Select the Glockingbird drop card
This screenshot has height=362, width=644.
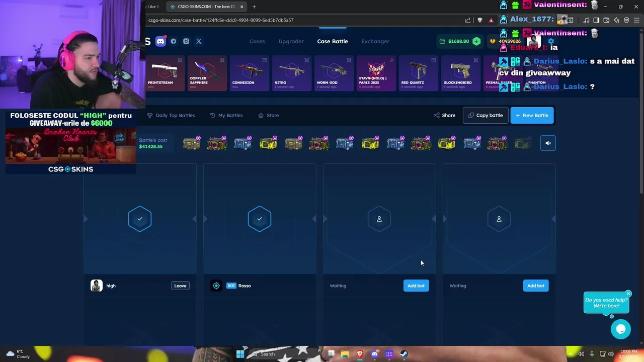click(460, 73)
